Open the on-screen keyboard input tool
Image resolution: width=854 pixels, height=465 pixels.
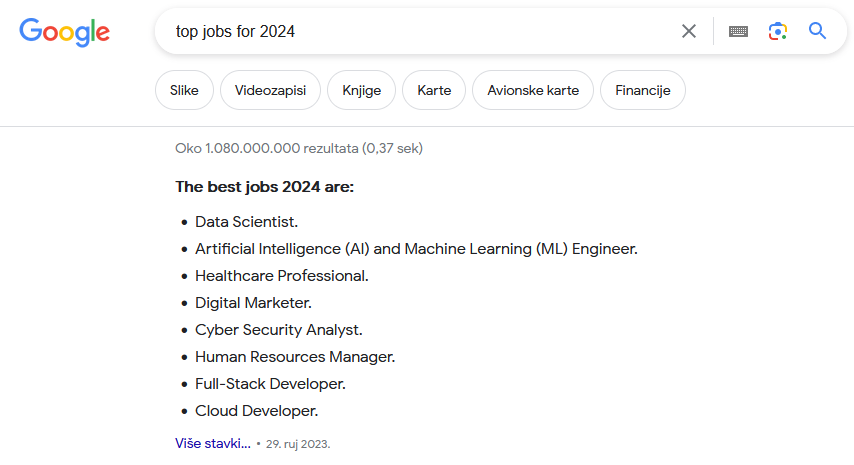click(738, 32)
